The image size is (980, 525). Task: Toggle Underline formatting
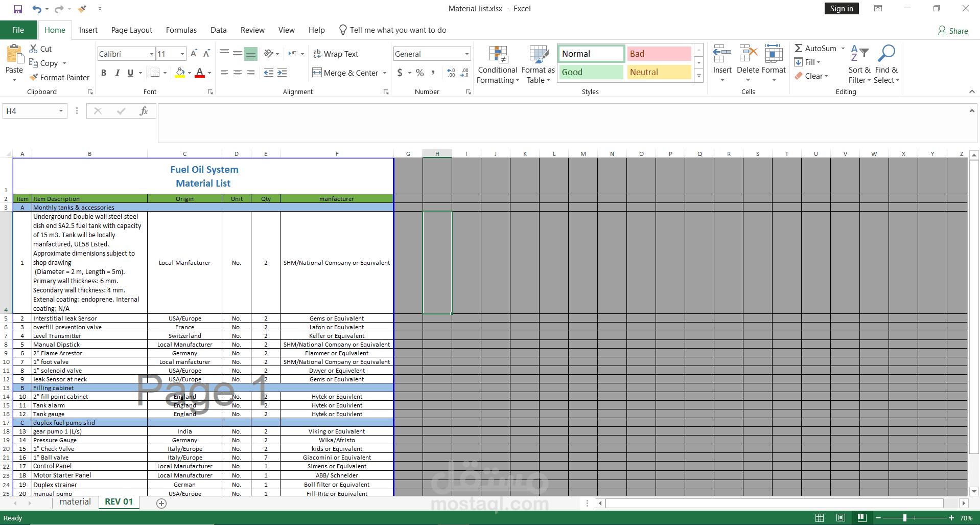click(x=130, y=73)
